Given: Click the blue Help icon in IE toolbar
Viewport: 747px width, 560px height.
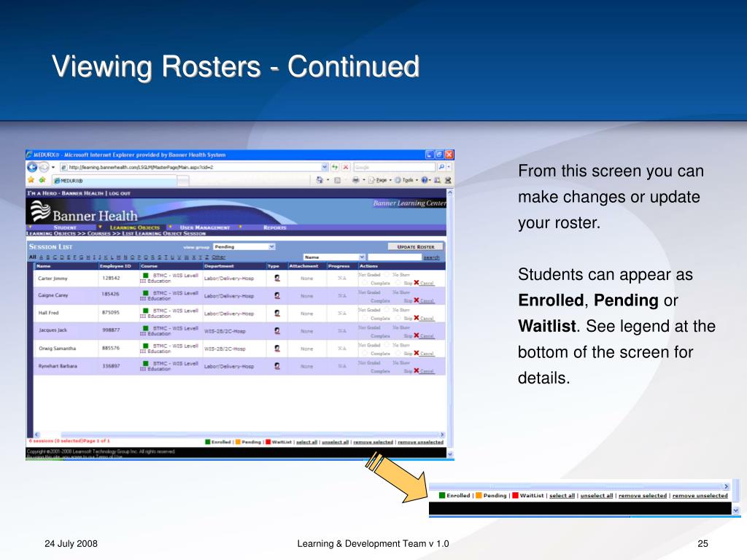Looking at the screenshot, I should (424, 180).
